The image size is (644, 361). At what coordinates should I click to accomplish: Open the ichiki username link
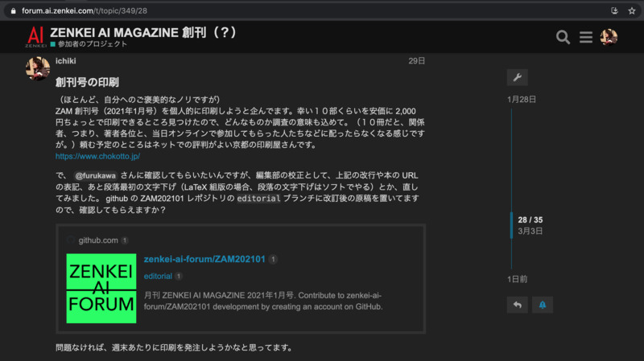(66, 61)
